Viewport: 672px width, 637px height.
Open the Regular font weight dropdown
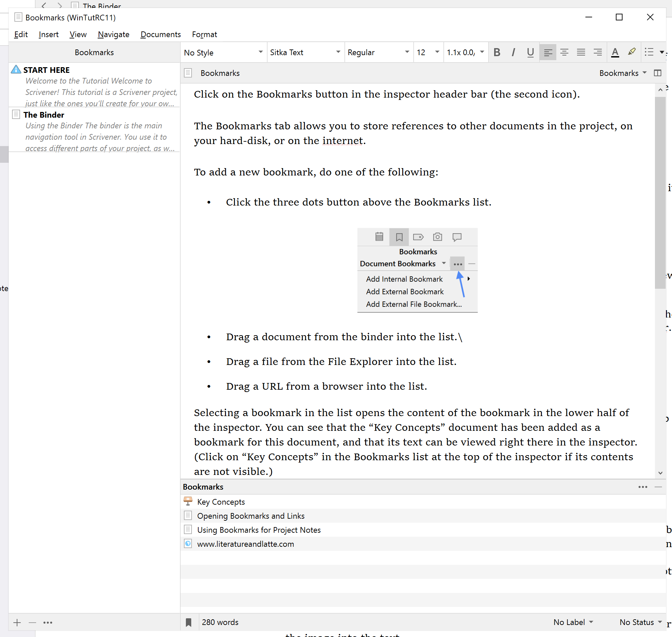378,52
